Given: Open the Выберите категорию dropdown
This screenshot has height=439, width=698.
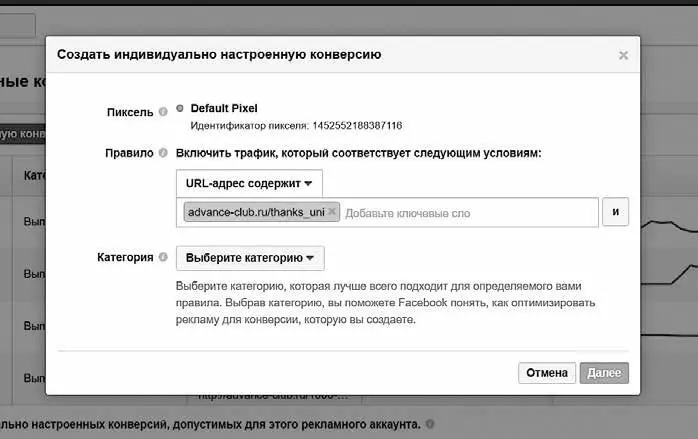Looking at the screenshot, I should pyautogui.click(x=250, y=258).
